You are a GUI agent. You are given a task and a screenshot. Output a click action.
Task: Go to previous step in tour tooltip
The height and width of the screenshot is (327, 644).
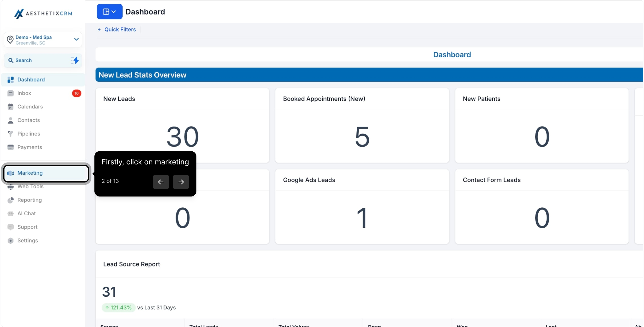click(x=161, y=182)
